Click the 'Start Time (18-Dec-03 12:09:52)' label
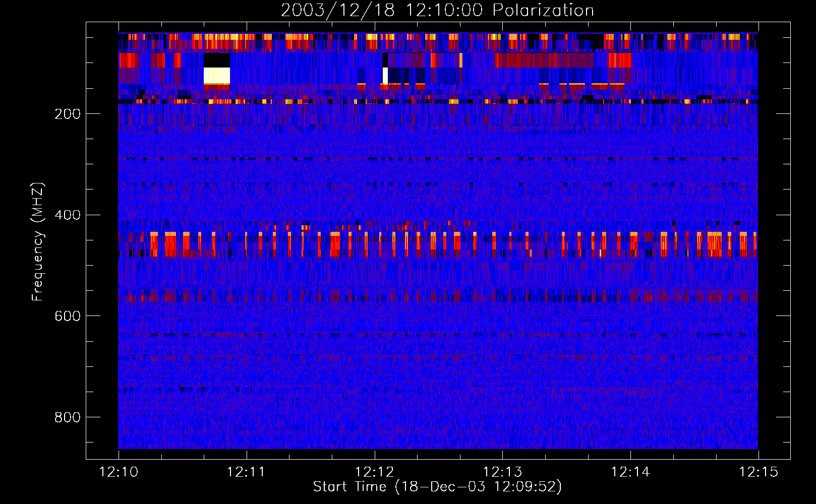The image size is (816, 504). click(x=437, y=487)
